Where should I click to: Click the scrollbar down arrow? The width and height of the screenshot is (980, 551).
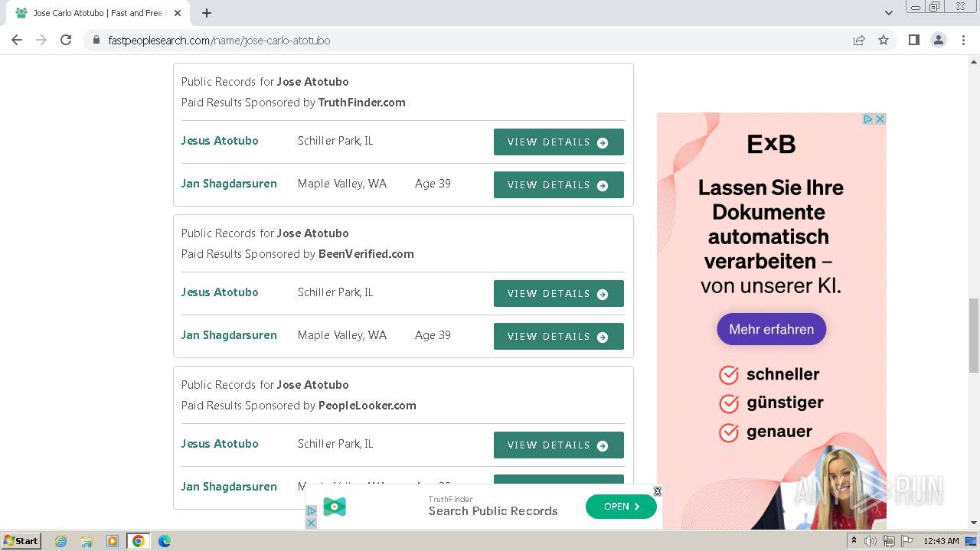pyautogui.click(x=974, y=523)
